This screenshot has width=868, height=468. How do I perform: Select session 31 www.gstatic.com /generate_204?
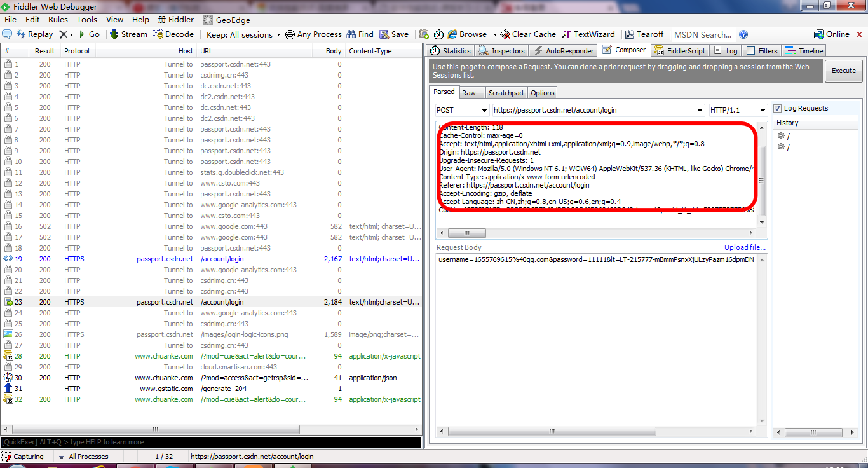click(x=211, y=389)
